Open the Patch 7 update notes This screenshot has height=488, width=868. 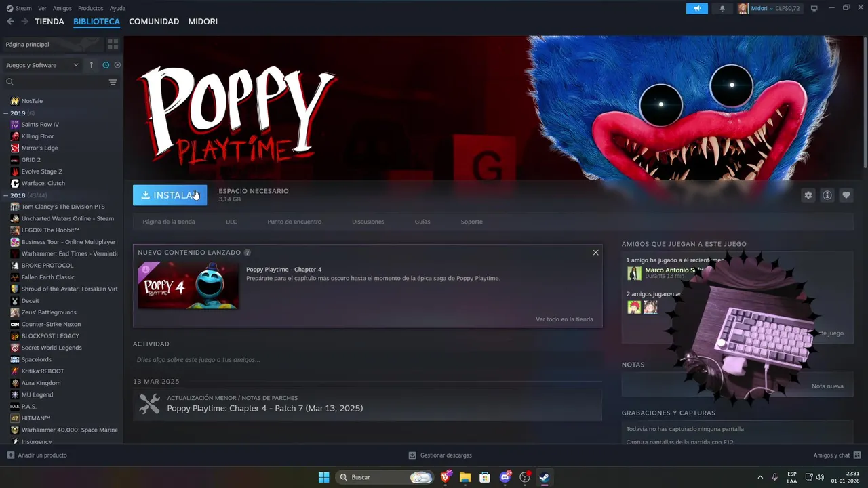click(x=368, y=404)
